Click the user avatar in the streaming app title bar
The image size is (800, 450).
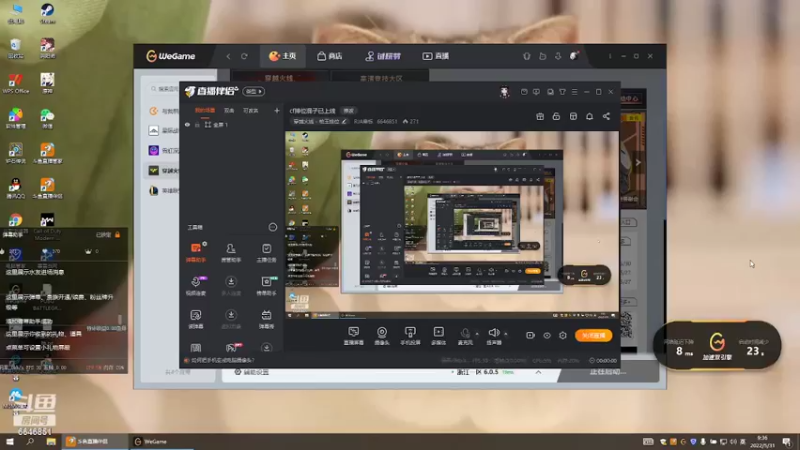[x=504, y=92]
